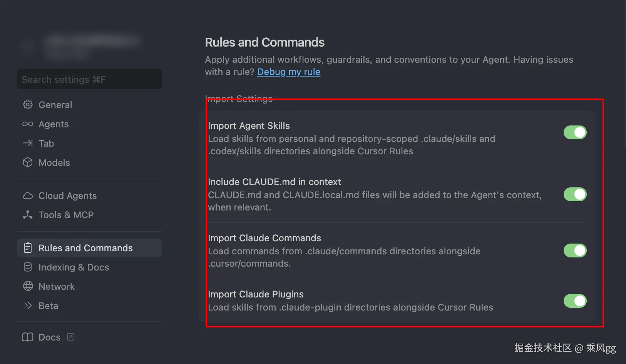Open the Debug my rule link
Viewport: 626px width, 364px height.
289,72
